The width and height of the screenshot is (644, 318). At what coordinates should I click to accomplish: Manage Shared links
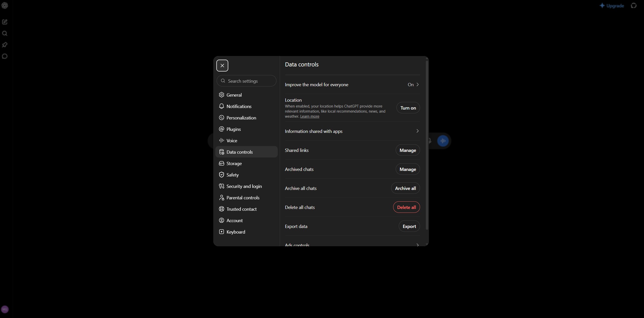(x=408, y=150)
